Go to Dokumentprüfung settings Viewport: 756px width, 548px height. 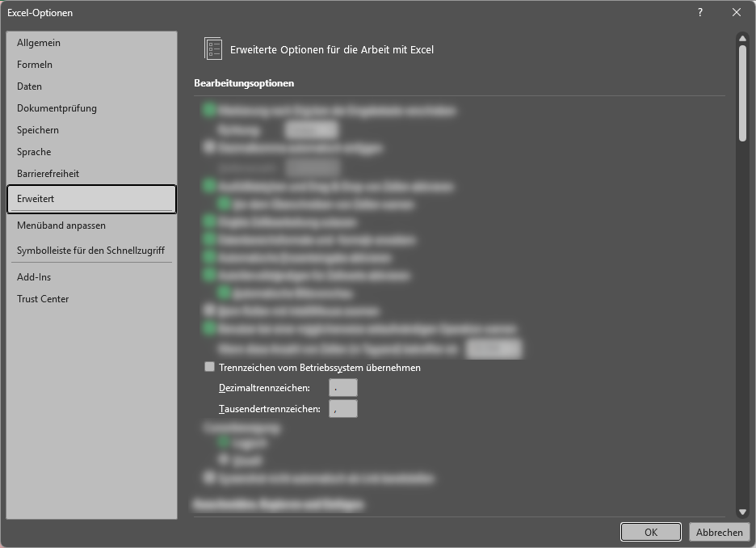coord(91,108)
